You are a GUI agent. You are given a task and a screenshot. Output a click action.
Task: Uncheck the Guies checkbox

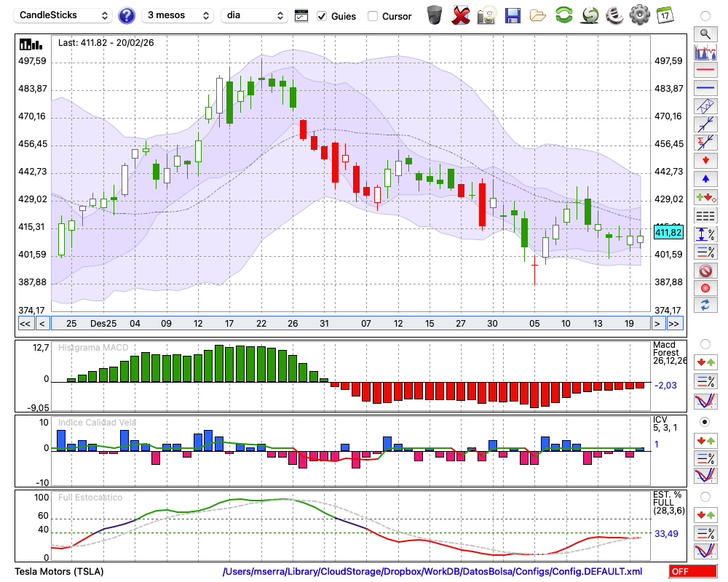322,16
